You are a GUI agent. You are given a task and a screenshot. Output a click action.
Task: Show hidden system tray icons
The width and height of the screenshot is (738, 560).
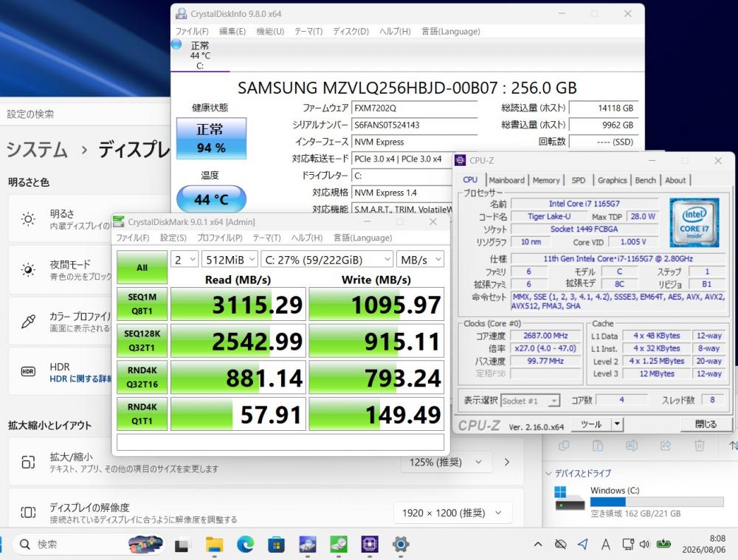tap(537, 544)
